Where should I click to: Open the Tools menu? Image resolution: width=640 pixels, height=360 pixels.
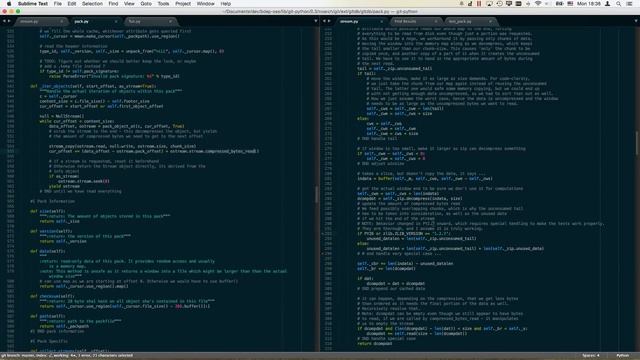[163, 4]
